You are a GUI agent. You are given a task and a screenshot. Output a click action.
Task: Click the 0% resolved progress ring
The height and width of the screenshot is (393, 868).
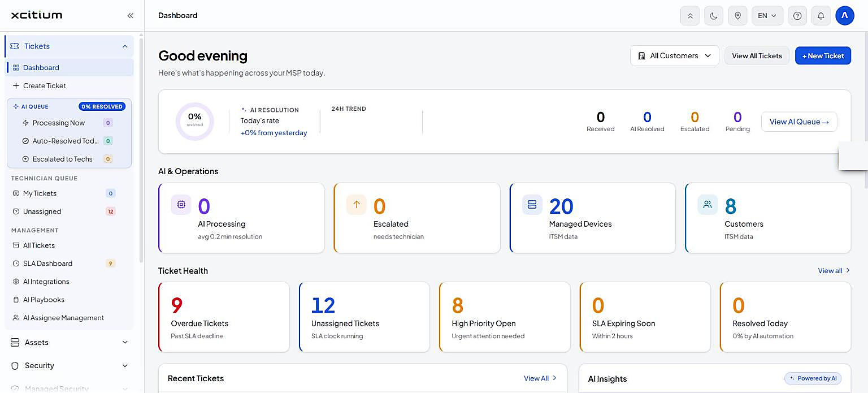194,121
